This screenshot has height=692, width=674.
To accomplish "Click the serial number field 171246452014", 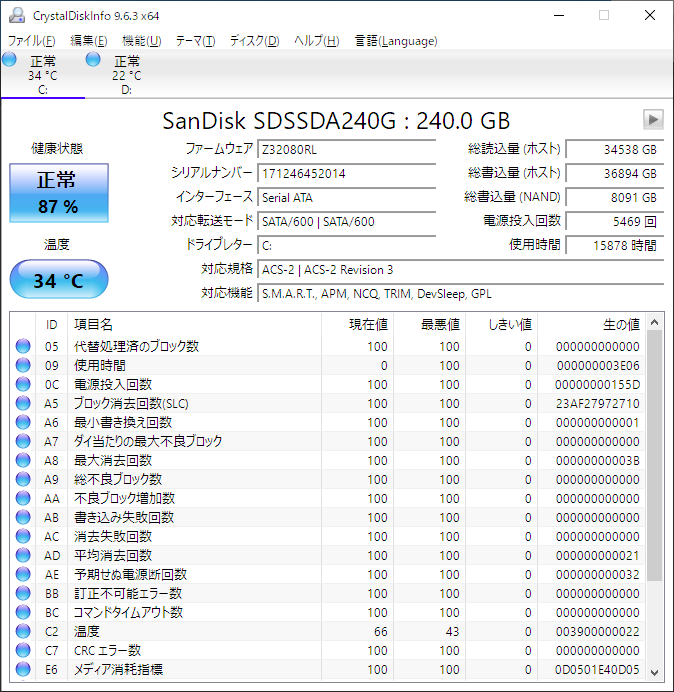I will (x=346, y=173).
